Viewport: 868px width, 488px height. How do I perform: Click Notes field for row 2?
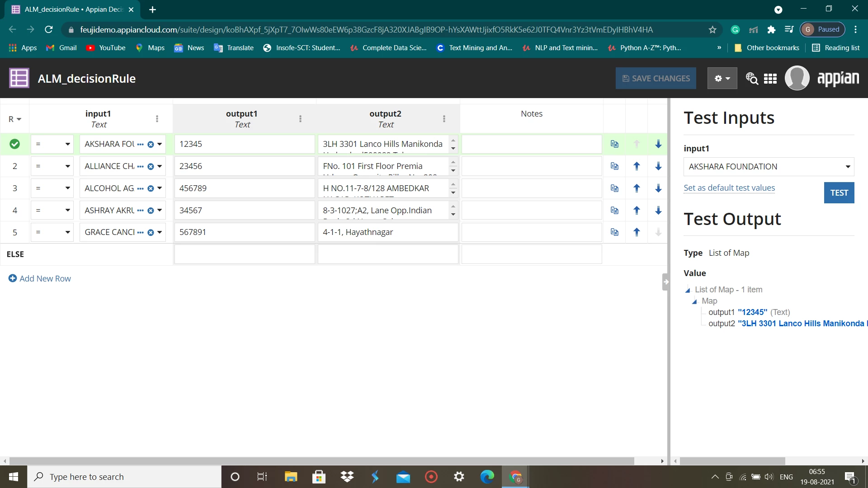click(532, 166)
